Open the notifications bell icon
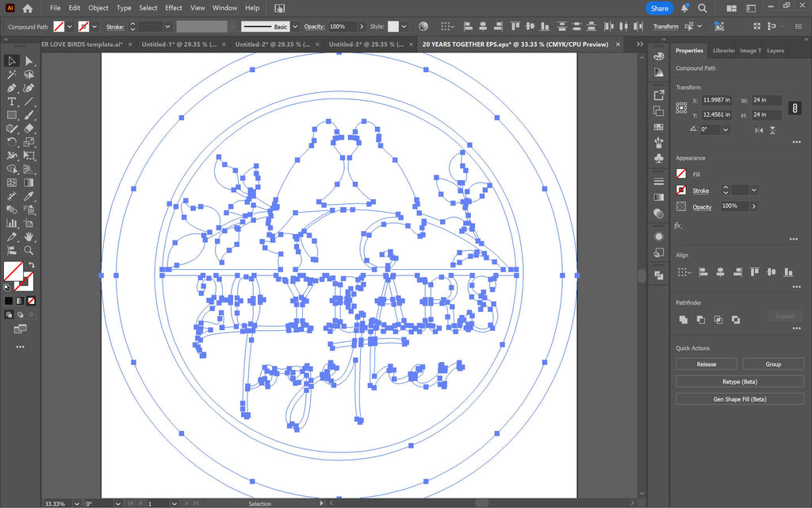 click(x=684, y=8)
